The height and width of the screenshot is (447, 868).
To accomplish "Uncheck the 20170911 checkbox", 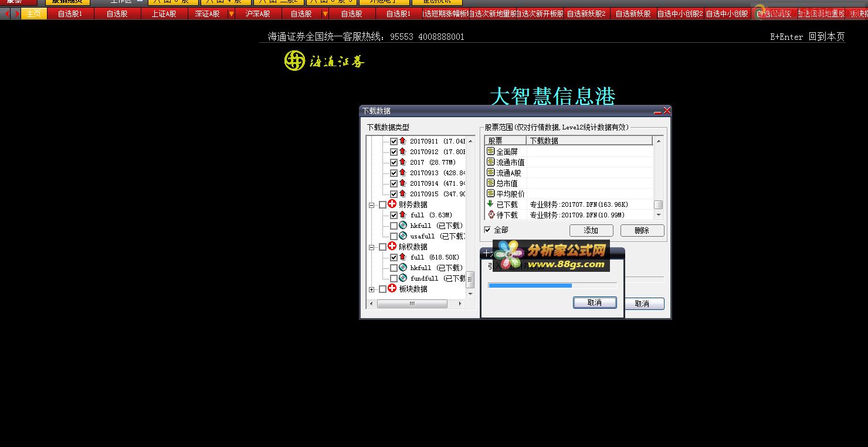I will click(x=394, y=141).
